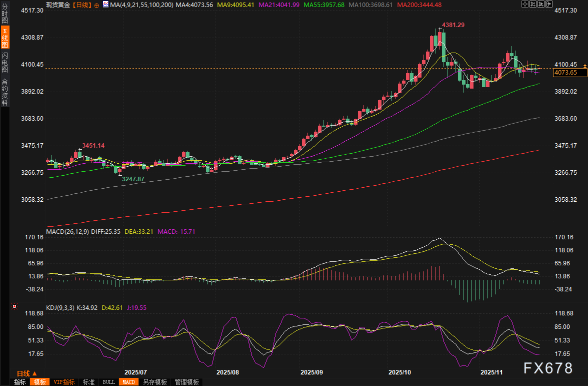Open the 【日线】 period label in header
Screen dimensions: 588x386
pyautogui.click(x=82, y=5)
